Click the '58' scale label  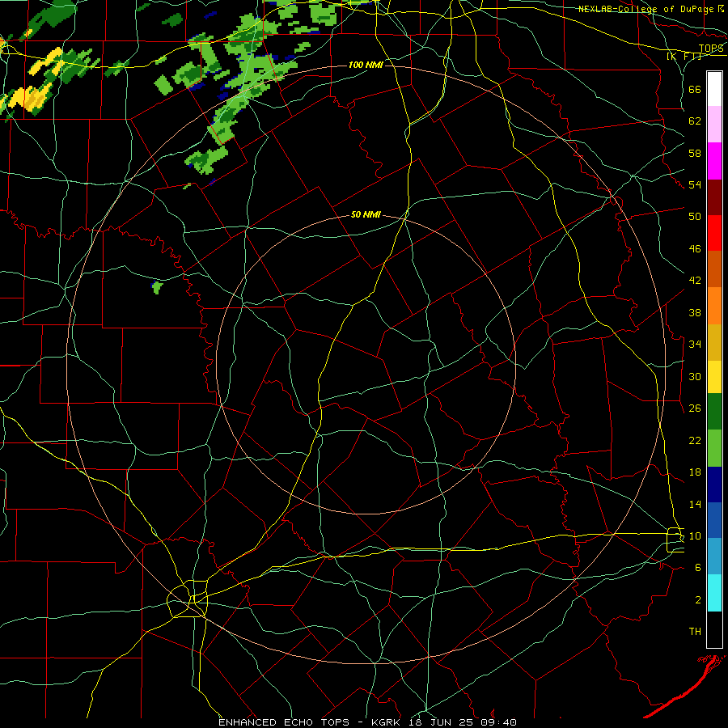pyautogui.click(x=695, y=153)
